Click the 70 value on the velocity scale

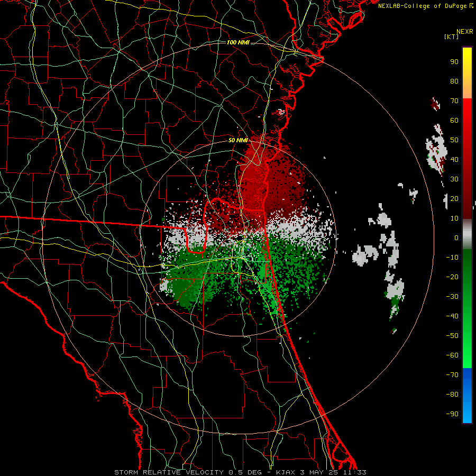454,101
